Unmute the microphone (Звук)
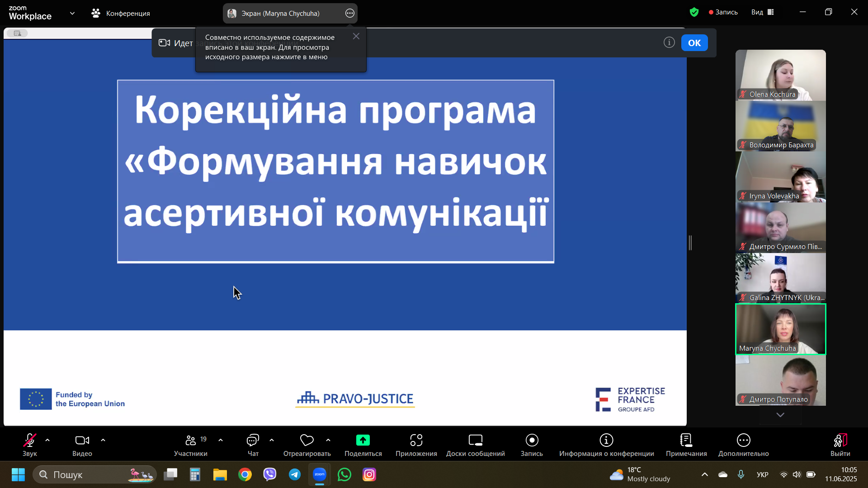 coord(29,440)
